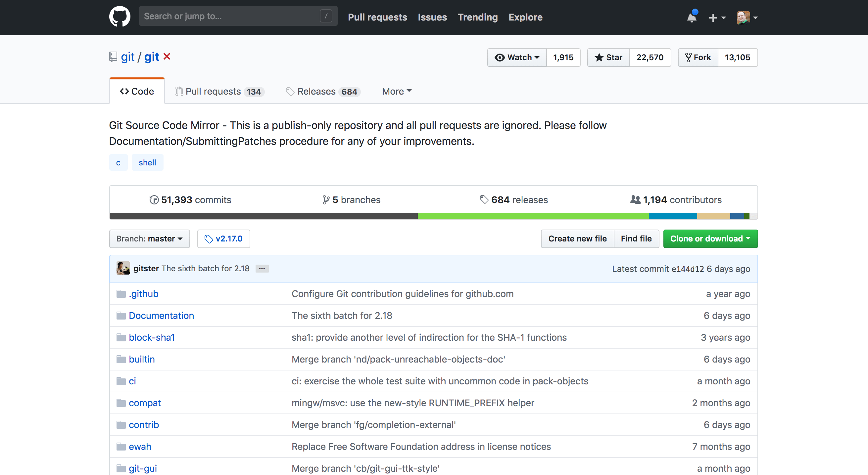Unwatch the repository via Watch dropdown
This screenshot has width=868, height=475.
click(x=516, y=57)
